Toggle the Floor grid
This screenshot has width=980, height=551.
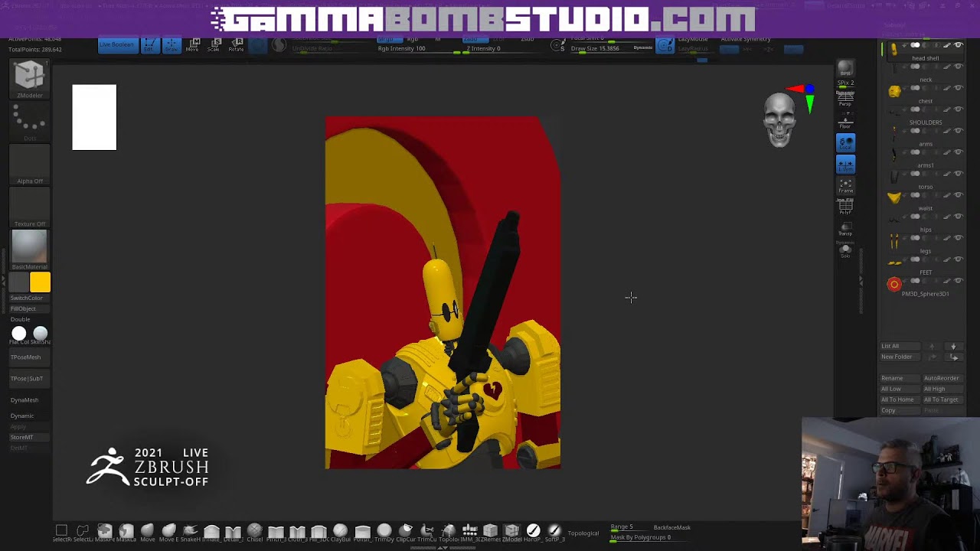click(845, 122)
